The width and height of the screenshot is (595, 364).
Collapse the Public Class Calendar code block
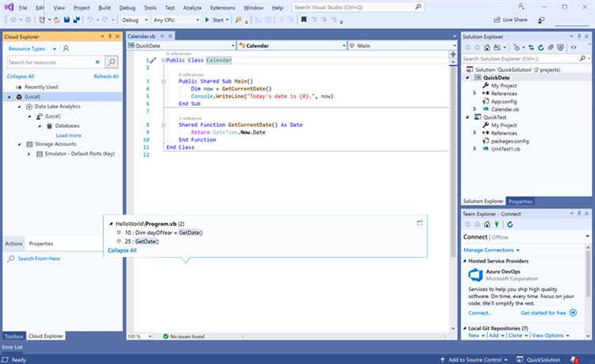[163, 60]
